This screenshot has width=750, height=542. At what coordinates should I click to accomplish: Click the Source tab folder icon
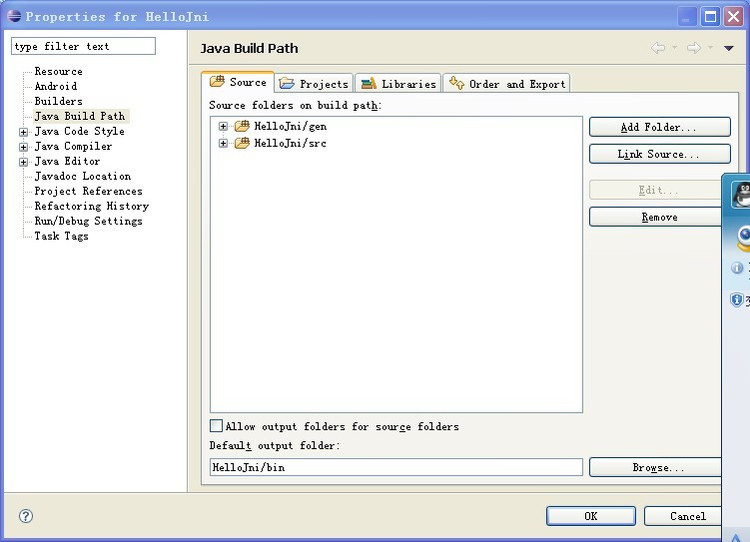coord(217,81)
